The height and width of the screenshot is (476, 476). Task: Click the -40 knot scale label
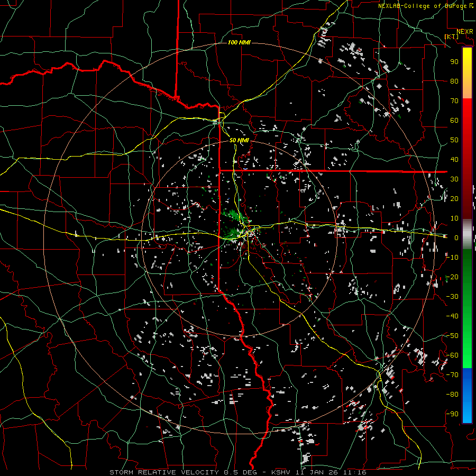pos(452,316)
